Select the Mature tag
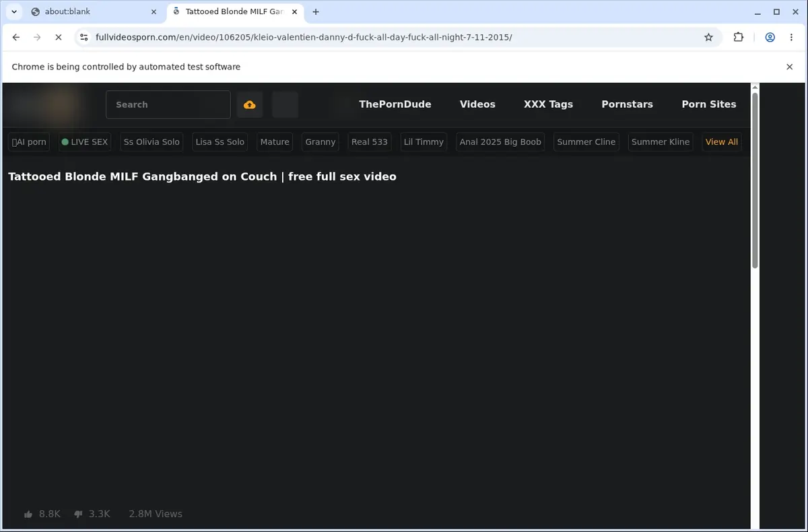The width and height of the screenshot is (808, 532). click(x=275, y=142)
